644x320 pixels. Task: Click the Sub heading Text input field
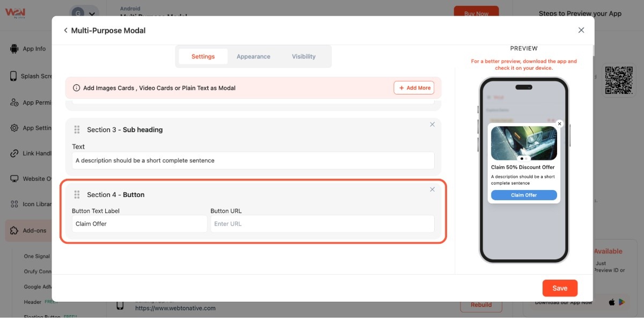[x=253, y=161]
